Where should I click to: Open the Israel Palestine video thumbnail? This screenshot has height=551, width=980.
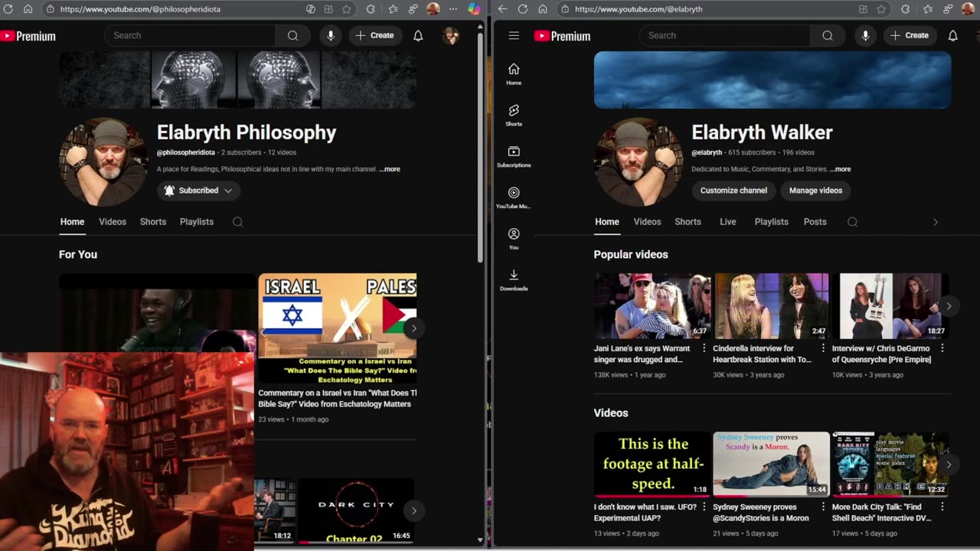(x=338, y=328)
